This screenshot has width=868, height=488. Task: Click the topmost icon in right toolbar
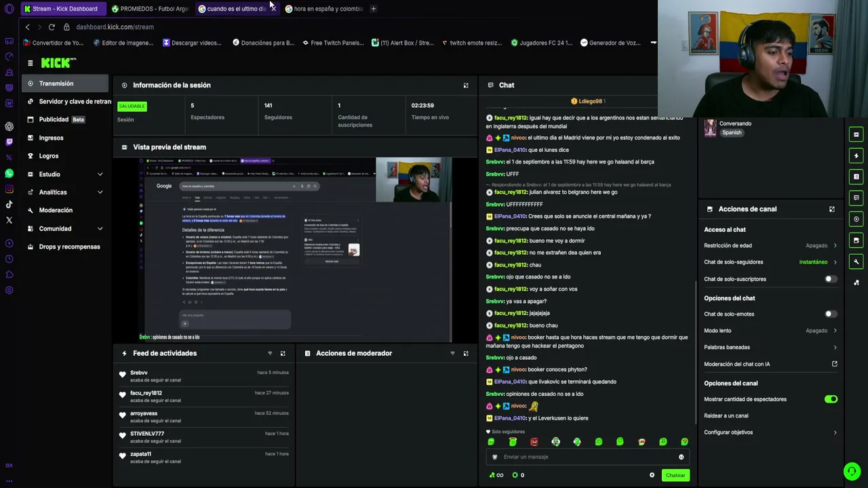(x=856, y=134)
